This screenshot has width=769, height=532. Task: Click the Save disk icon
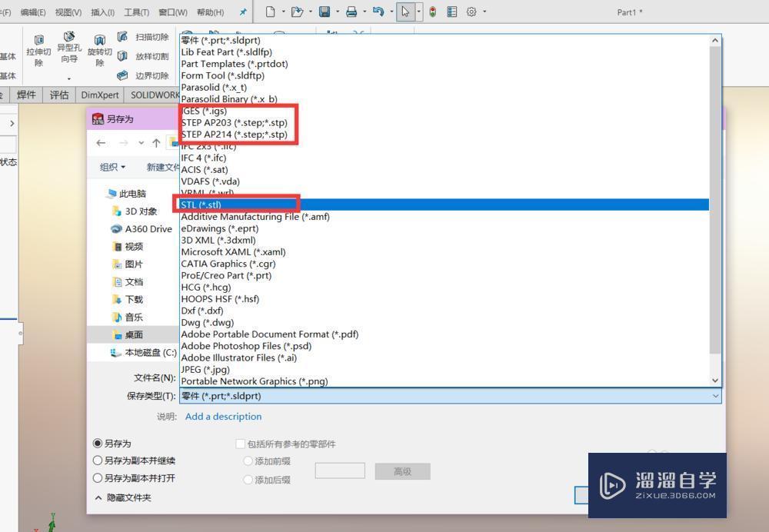point(325,12)
